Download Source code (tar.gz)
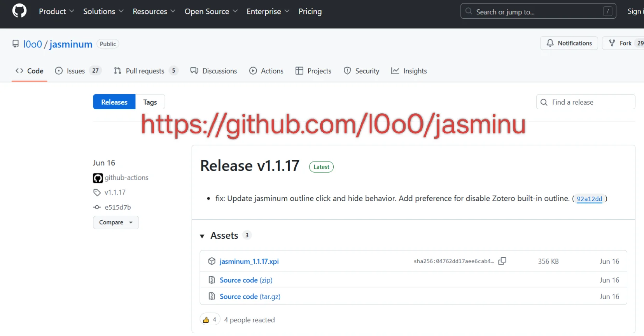This screenshot has height=336, width=644. tap(250, 296)
